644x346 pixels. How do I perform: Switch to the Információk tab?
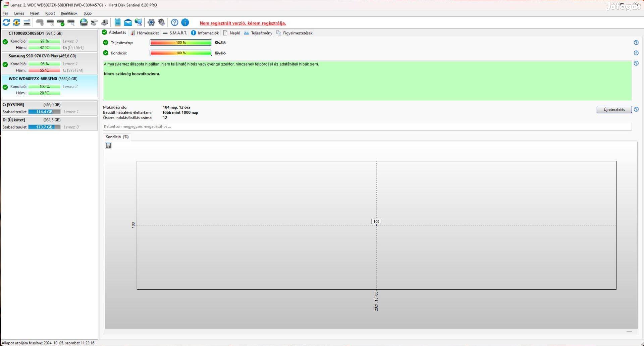[205, 33]
